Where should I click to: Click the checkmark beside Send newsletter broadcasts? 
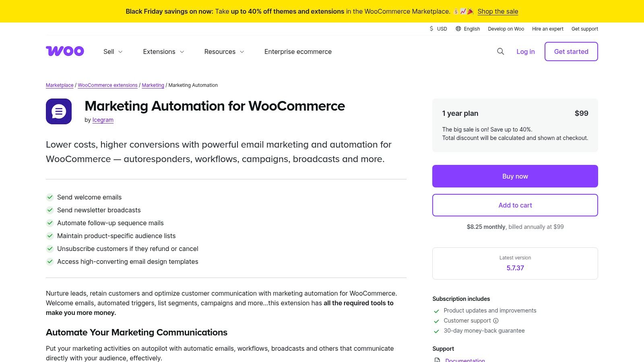tap(50, 210)
